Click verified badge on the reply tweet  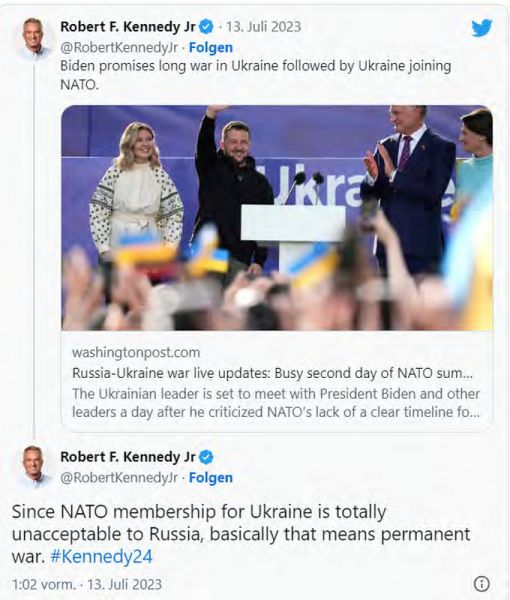[x=207, y=457]
